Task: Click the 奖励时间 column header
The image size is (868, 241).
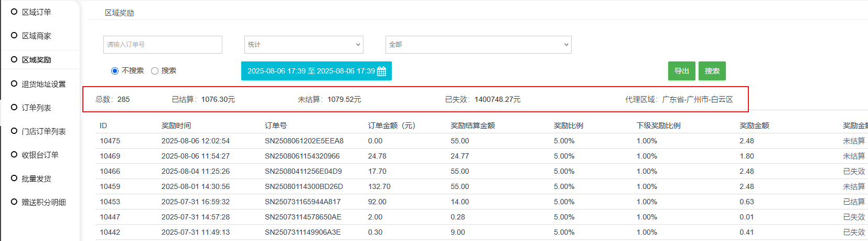Action: click(x=176, y=125)
